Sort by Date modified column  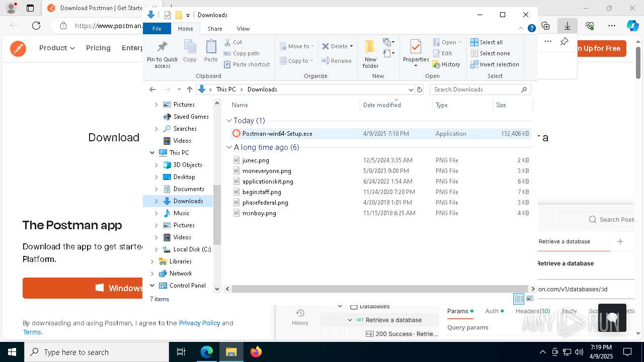[x=396, y=105]
